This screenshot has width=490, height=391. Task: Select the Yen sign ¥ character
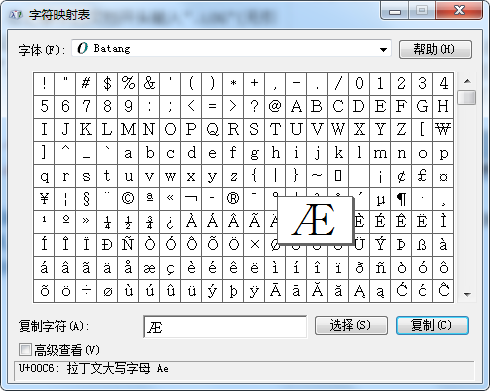point(44,199)
